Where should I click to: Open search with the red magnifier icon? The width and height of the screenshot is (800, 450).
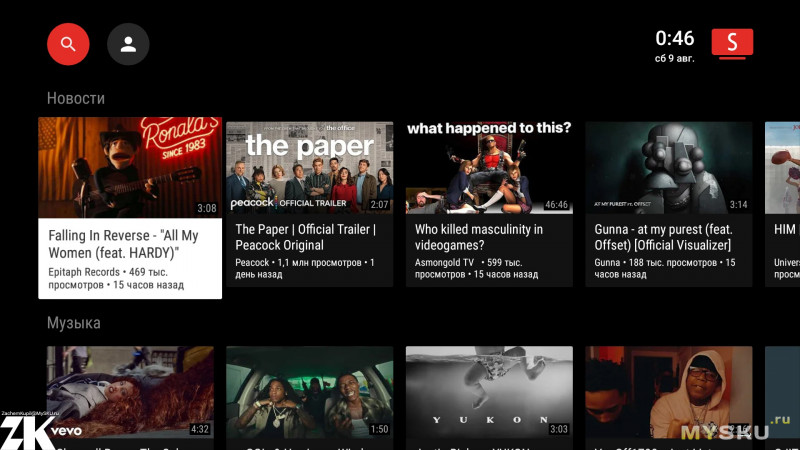[x=68, y=44]
